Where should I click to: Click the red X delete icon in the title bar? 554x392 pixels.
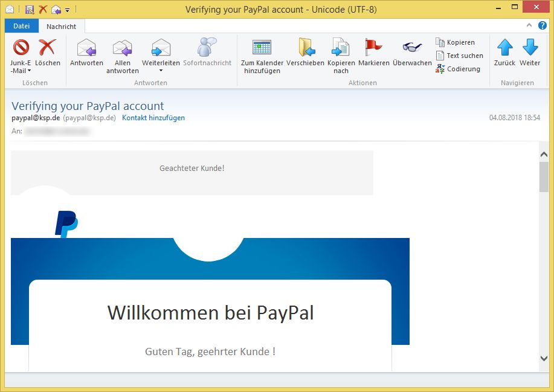coord(43,10)
